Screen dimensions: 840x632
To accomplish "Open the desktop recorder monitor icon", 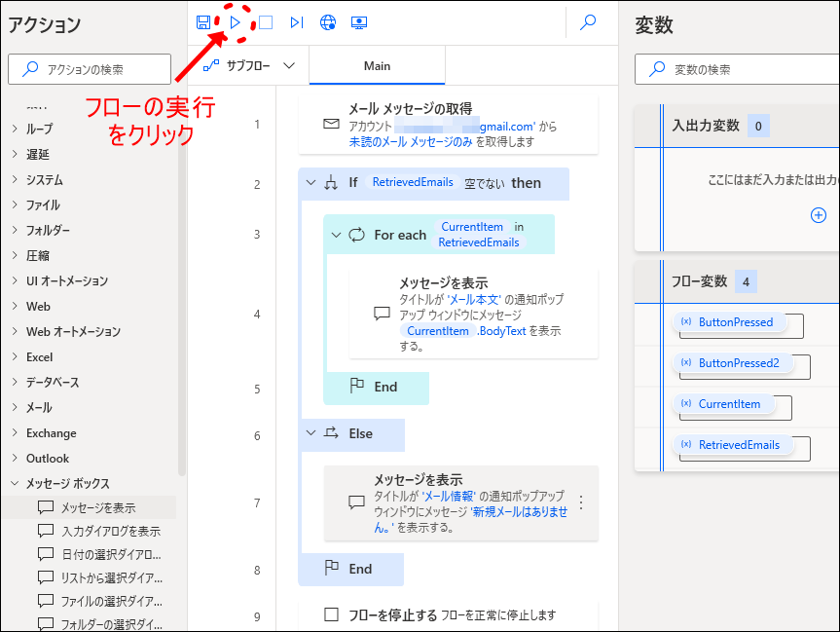I will [x=359, y=22].
